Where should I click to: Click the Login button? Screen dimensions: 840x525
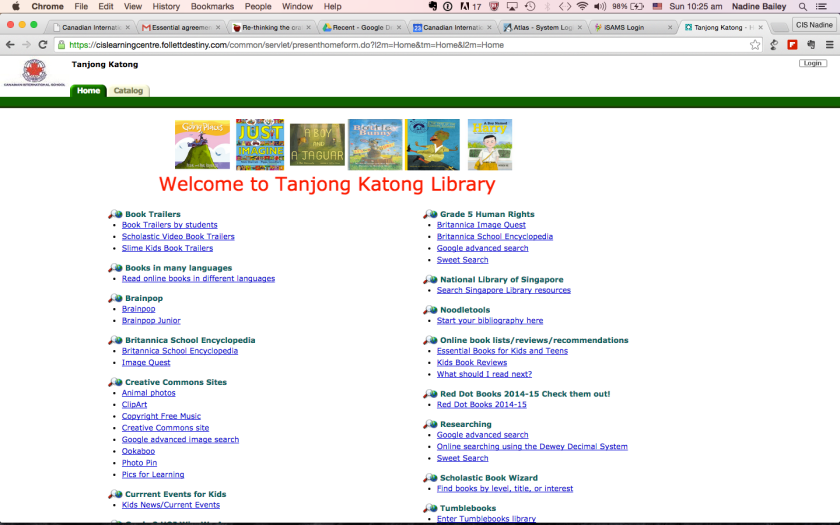point(813,63)
